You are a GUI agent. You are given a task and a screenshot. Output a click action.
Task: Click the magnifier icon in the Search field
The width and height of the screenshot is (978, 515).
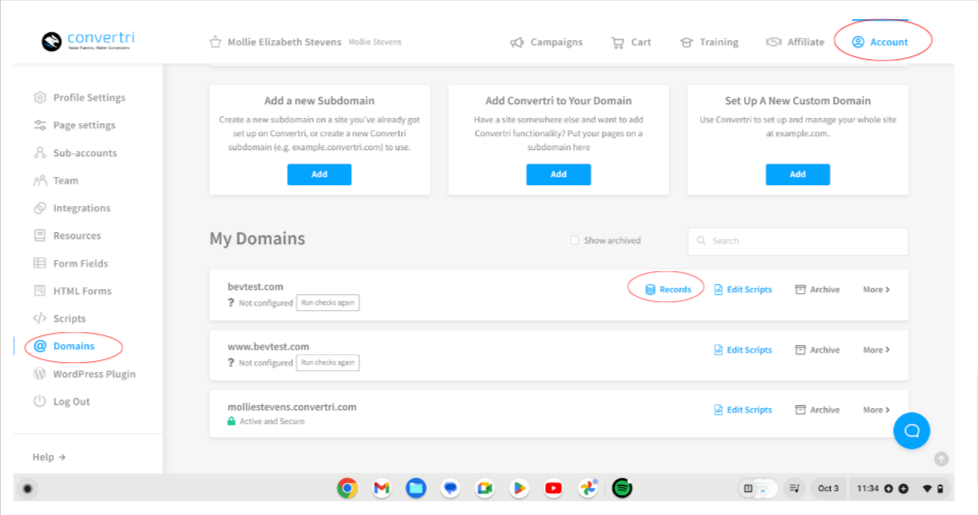(x=701, y=241)
